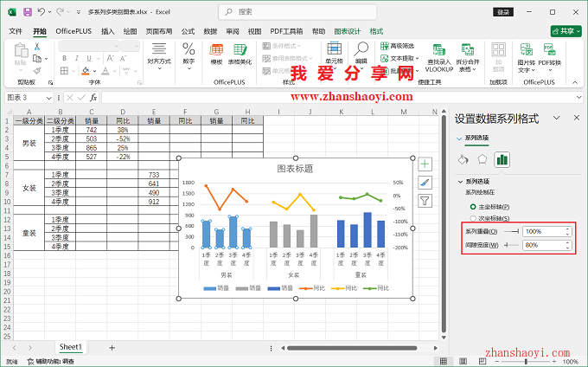Image resolution: width=588 pixels, height=367 pixels.
Task: Click the 模板 template icon
Action: [x=216, y=55]
